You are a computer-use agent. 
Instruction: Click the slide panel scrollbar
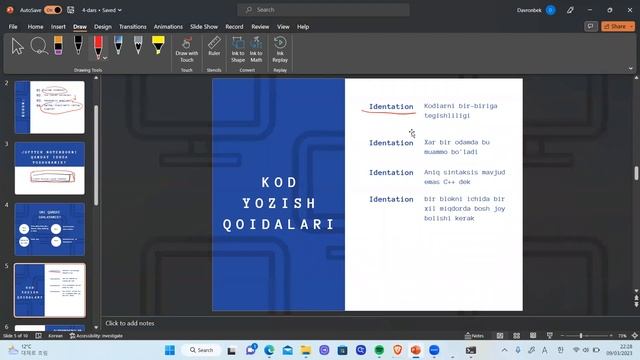pyautogui.click(x=96, y=155)
